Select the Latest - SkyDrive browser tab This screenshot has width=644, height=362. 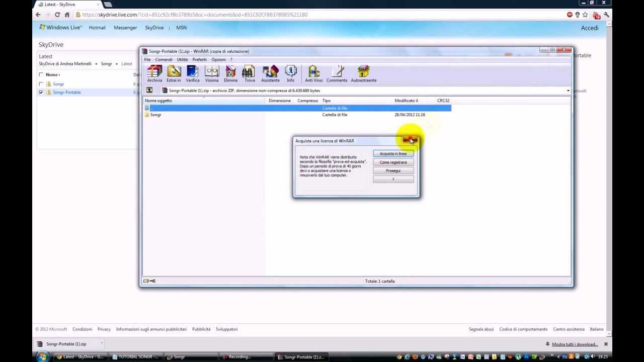(68, 5)
